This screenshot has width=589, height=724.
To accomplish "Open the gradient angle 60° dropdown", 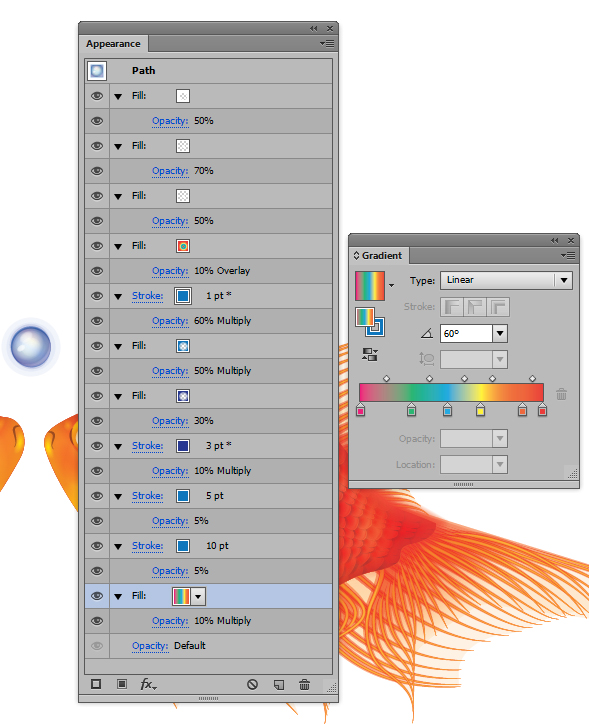I will (x=500, y=333).
